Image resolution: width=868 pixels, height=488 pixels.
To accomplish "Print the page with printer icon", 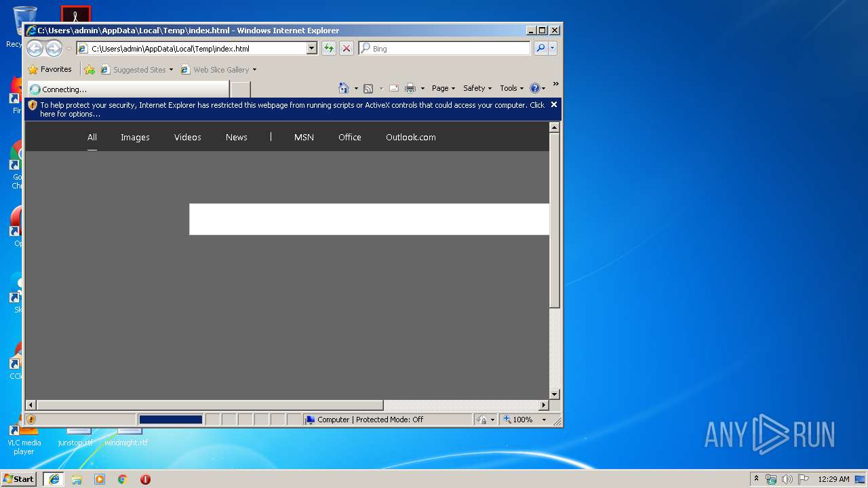I will click(x=410, y=88).
